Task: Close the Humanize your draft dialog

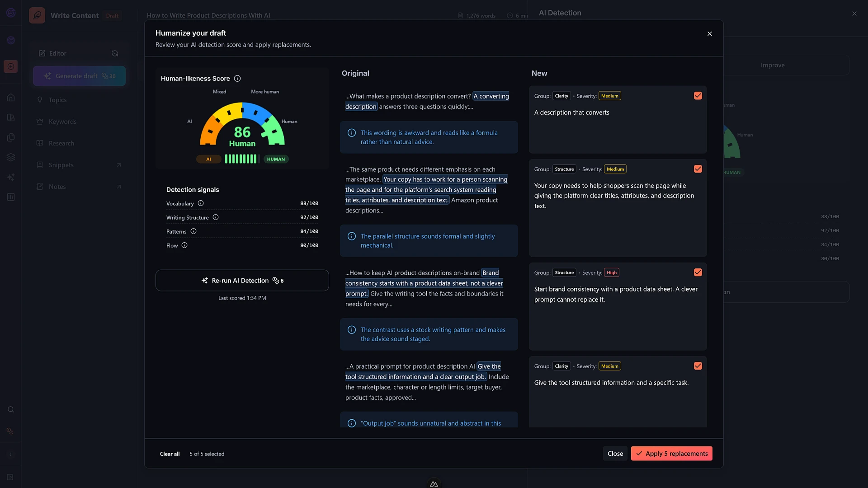Action: click(710, 34)
